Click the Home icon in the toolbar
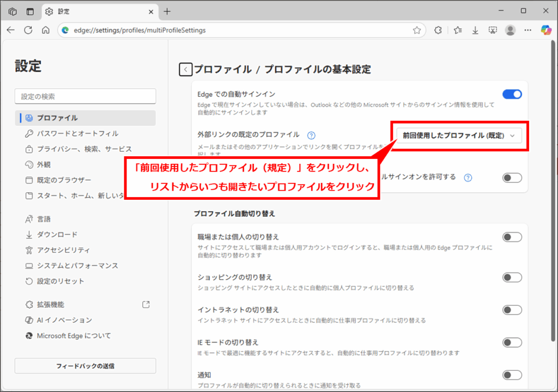 click(x=45, y=30)
